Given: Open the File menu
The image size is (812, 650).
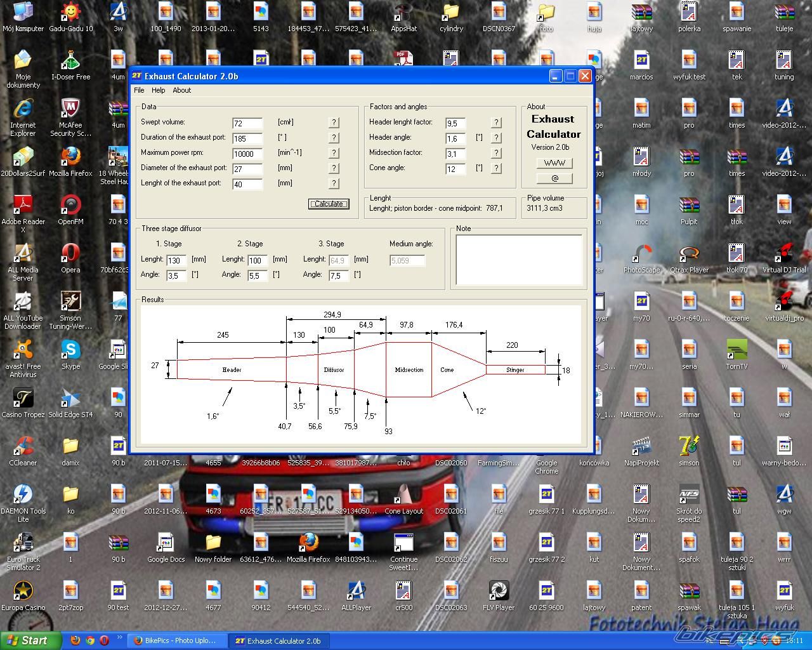Looking at the screenshot, I should point(139,90).
